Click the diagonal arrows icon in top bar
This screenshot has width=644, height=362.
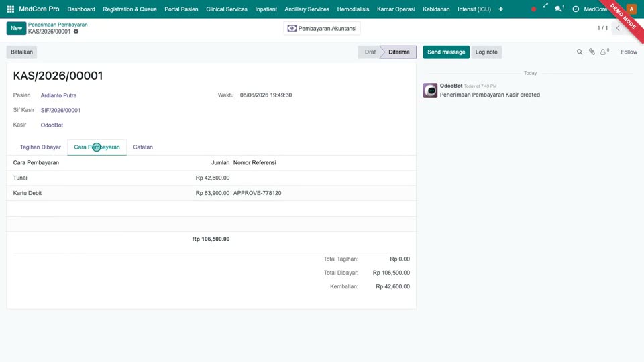pos(545,6)
